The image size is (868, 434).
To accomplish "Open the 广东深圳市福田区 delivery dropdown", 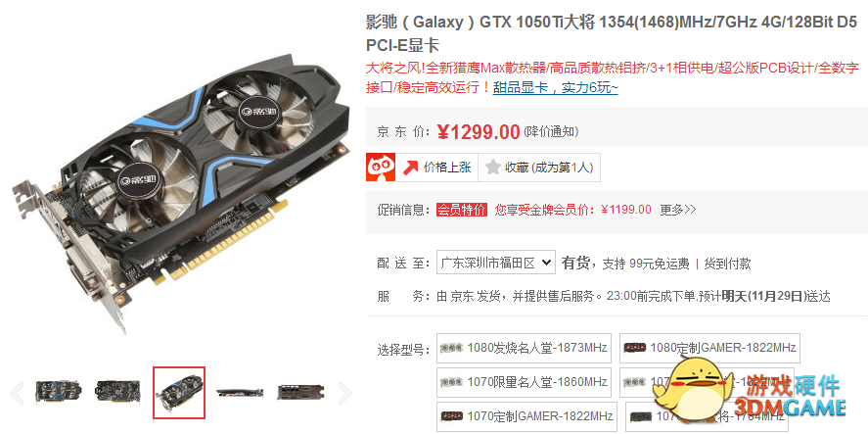I will pyautogui.click(x=496, y=263).
